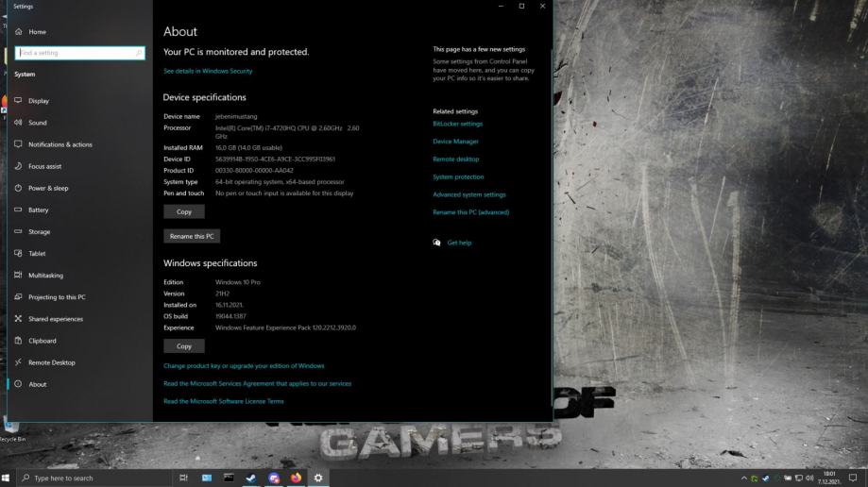Open the Steam taskbar icon
Image resolution: width=868 pixels, height=487 pixels.
[x=251, y=478]
